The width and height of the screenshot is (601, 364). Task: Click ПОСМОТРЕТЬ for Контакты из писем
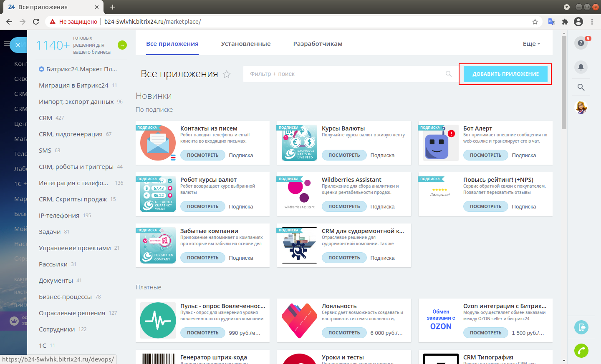pos(203,155)
